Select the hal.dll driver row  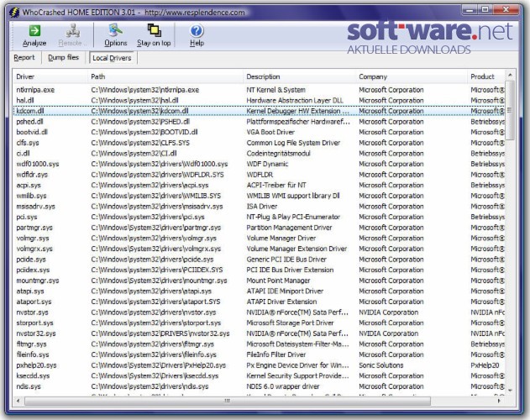click(x=259, y=101)
